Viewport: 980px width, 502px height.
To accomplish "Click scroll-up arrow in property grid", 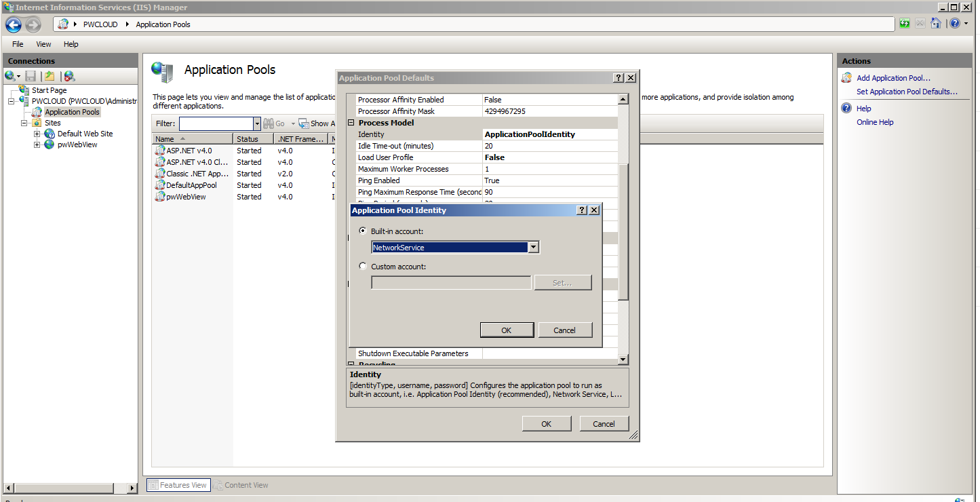I will [x=623, y=100].
